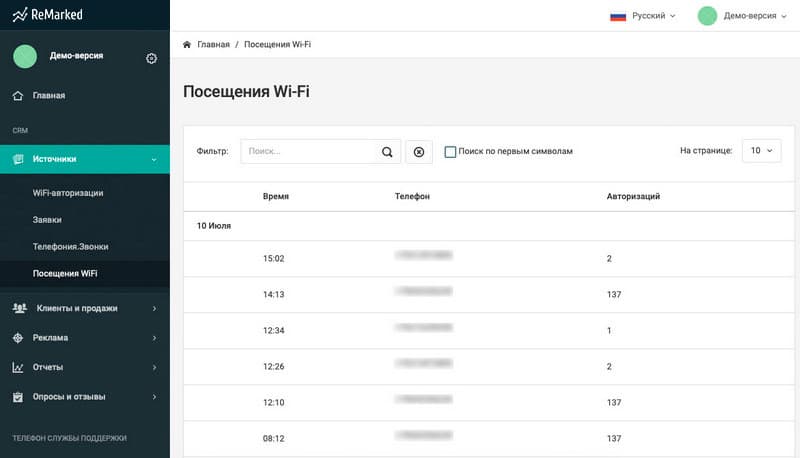This screenshot has width=800, height=458.
Task: Click authorization count 2 in 15:02 row
Action: (x=609, y=259)
